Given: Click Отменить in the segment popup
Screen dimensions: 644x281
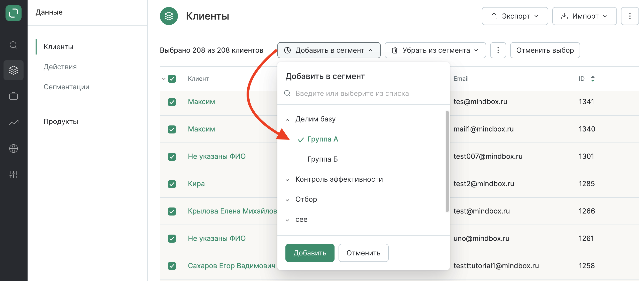Looking at the screenshot, I should (363, 253).
